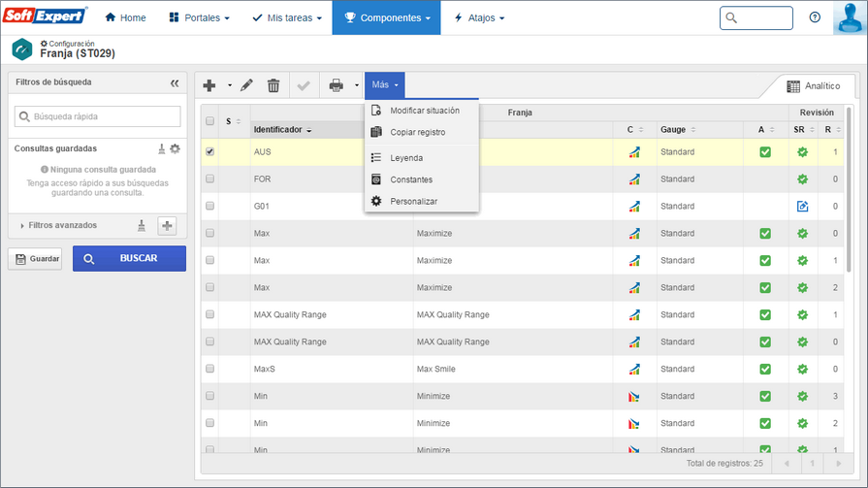The width and height of the screenshot is (868, 488).
Task: Uncheck the AUS row checkbox
Action: click(x=209, y=151)
